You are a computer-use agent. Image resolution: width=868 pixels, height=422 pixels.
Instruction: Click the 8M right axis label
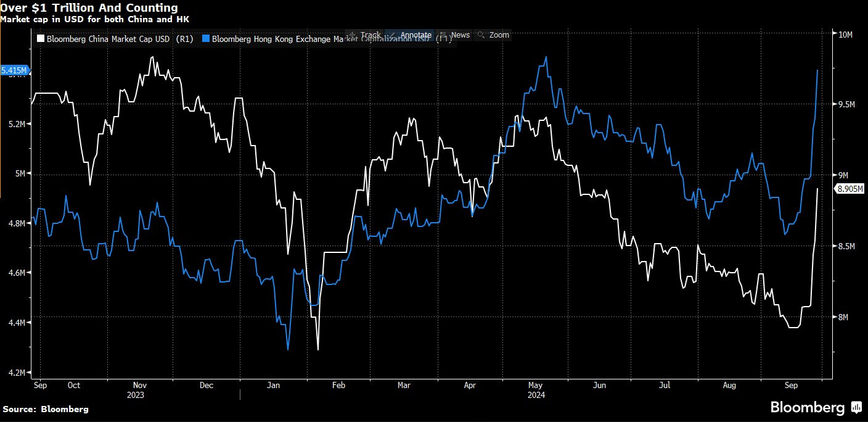[843, 317]
